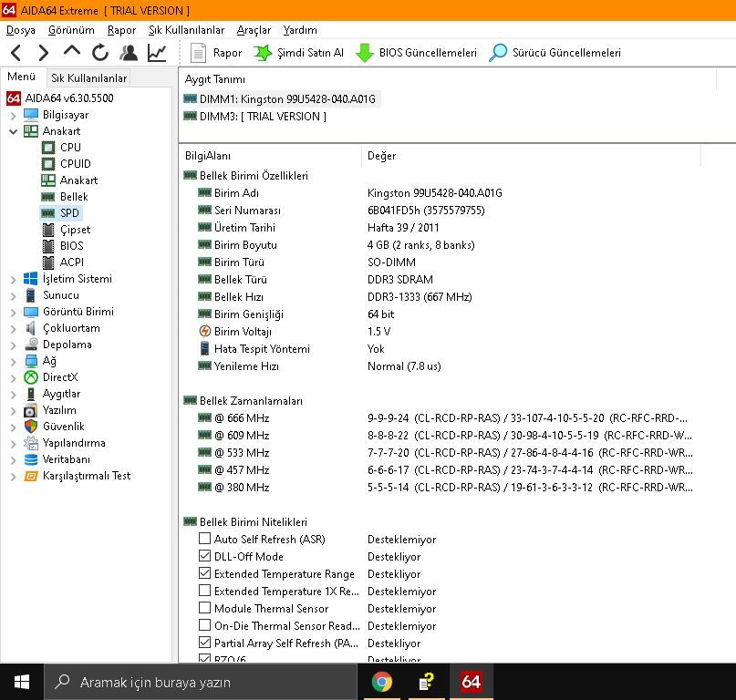Screen dimensions: 736x700
Task: Toggle Partial Array Self Refresh checkbox
Action: 204,643
